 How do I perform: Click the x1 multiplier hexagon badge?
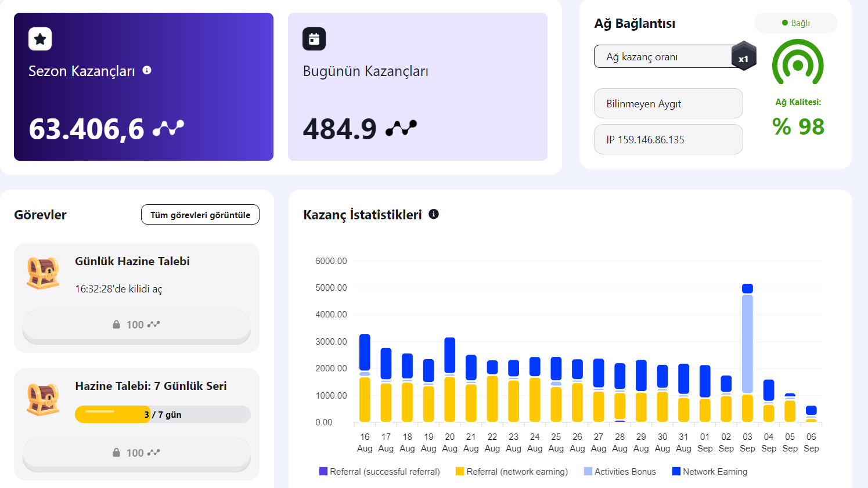point(744,56)
